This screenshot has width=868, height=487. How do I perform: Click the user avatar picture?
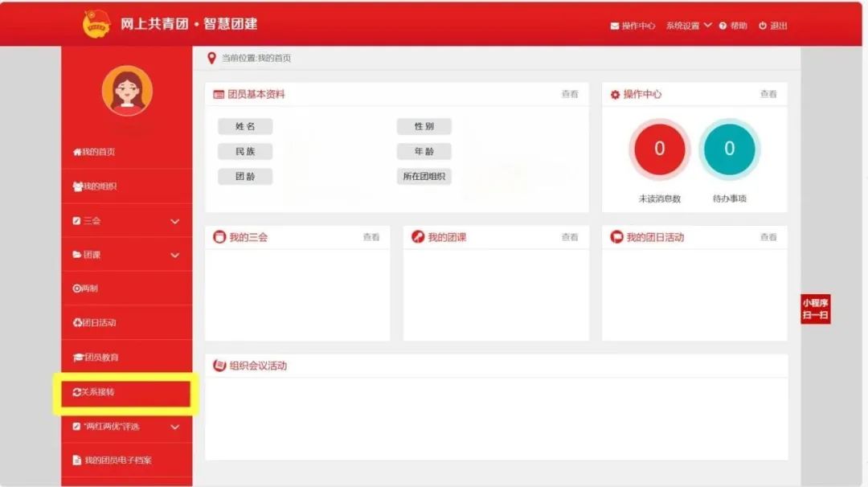(x=127, y=91)
